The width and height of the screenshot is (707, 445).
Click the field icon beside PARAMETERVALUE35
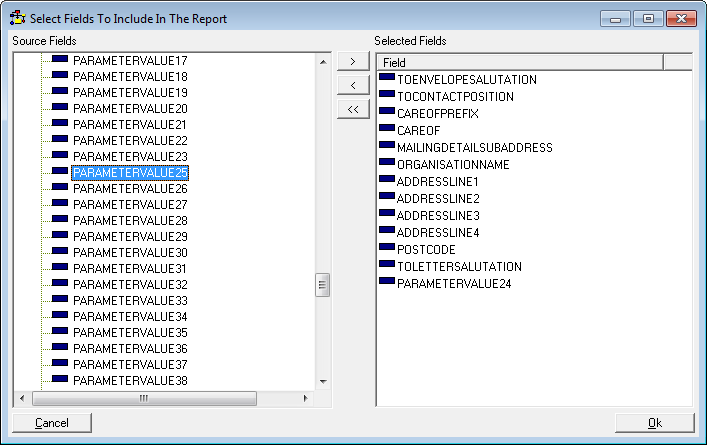click(60, 331)
